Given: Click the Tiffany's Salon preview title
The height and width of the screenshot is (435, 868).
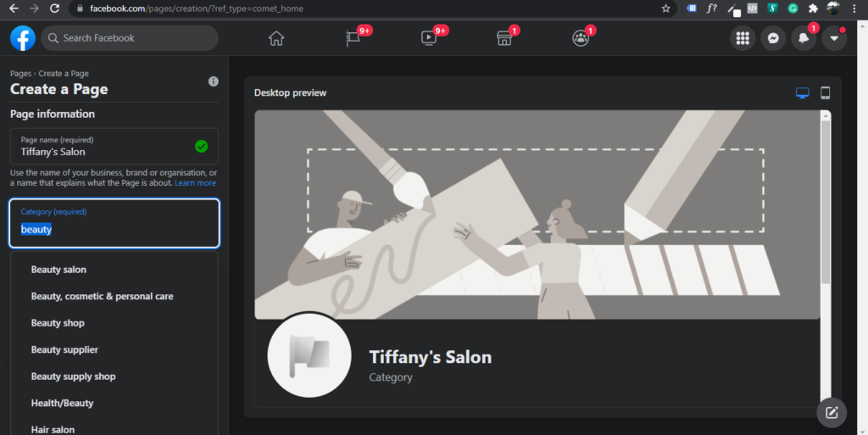Looking at the screenshot, I should click(x=430, y=357).
